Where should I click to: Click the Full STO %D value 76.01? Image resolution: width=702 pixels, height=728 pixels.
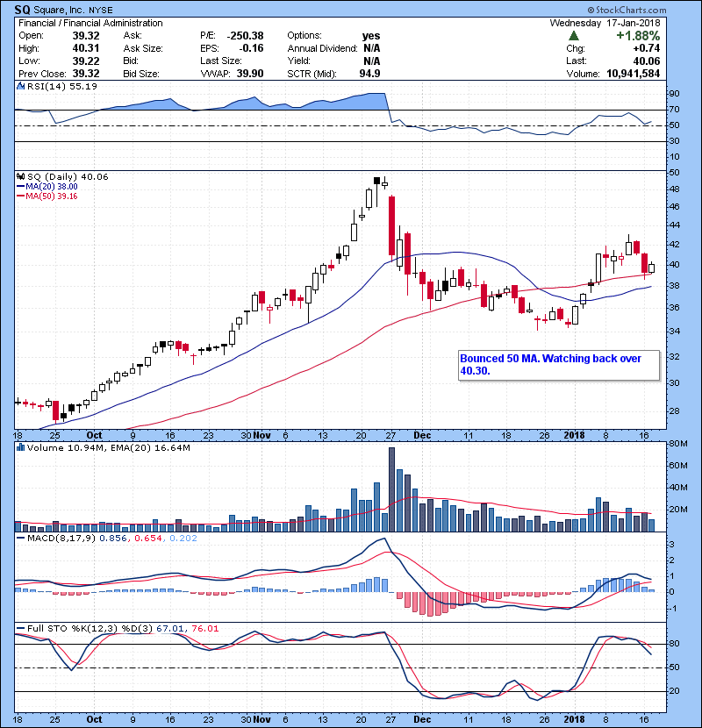(204, 629)
